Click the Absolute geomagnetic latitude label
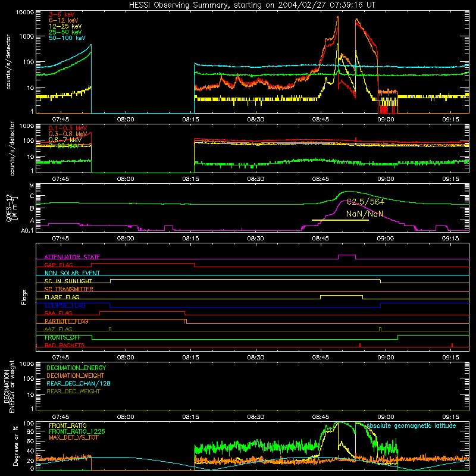The height and width of the screenshot is (476, 476). pyautogui.click(x=411, y=425)
